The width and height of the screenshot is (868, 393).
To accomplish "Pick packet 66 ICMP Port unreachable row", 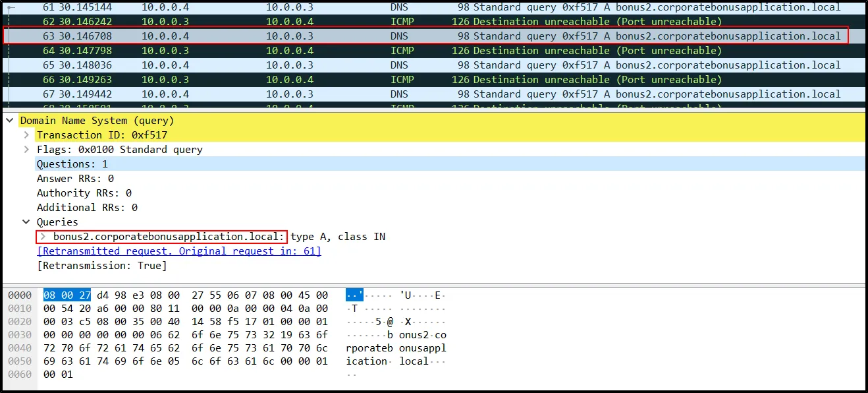I will point(421,80).
